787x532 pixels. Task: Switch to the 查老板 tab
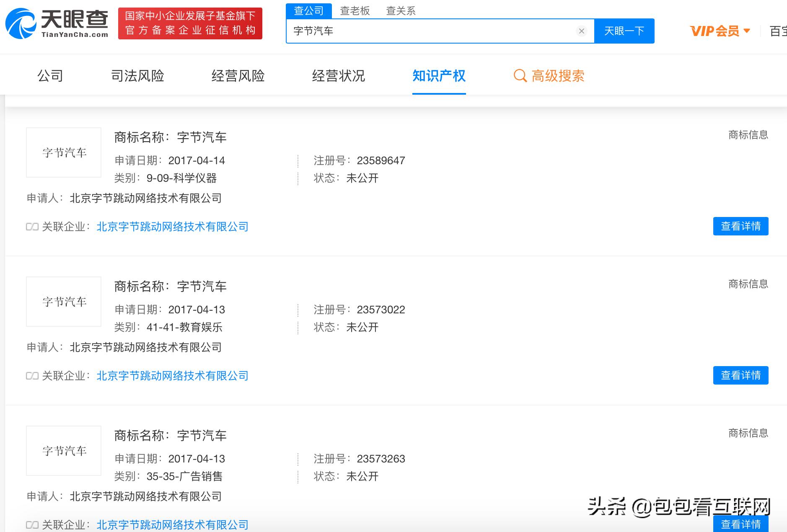tap(355, 10)
